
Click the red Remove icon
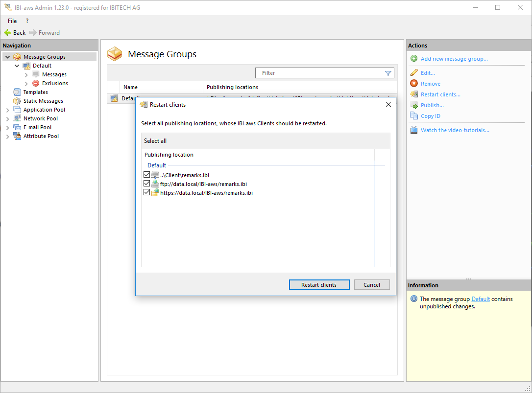pyautogui.click(x=414, y=84)
